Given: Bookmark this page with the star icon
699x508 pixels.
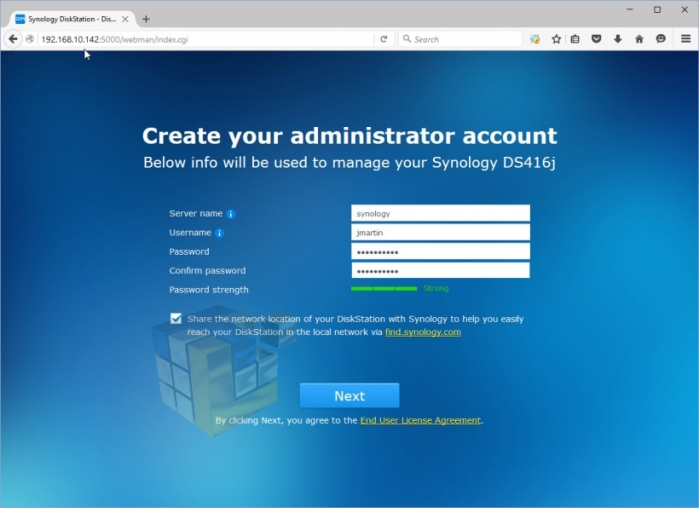Looking at the screenshot, I should (556, 39).
